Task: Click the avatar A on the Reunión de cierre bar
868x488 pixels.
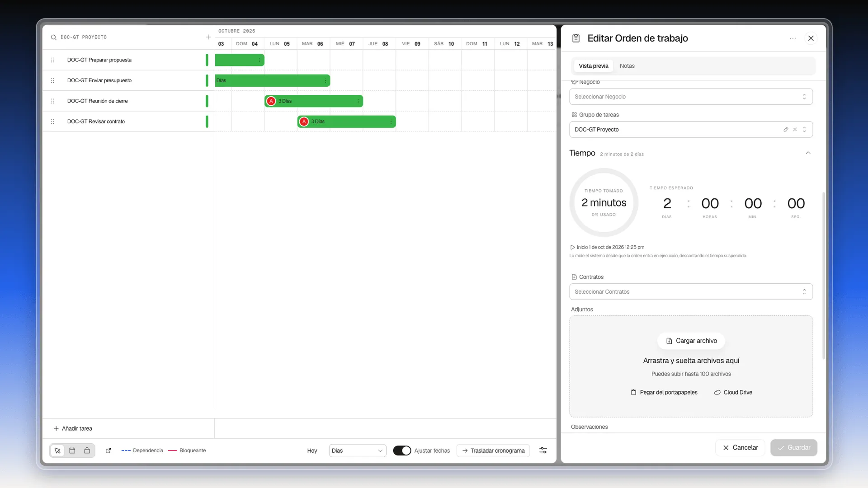Action: coord(271,101)
